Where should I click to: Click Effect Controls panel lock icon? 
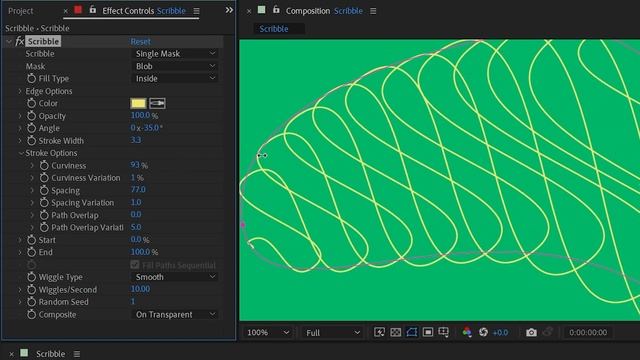(x=93, y=10)
